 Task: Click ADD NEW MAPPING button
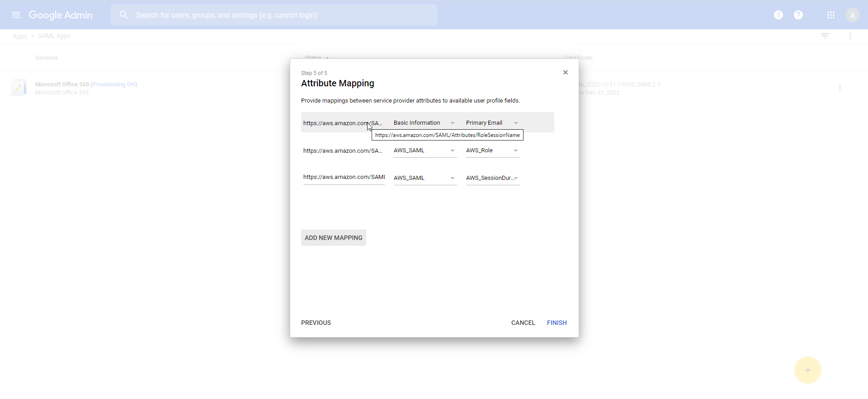pyautogui.click(x=334, y=238)
